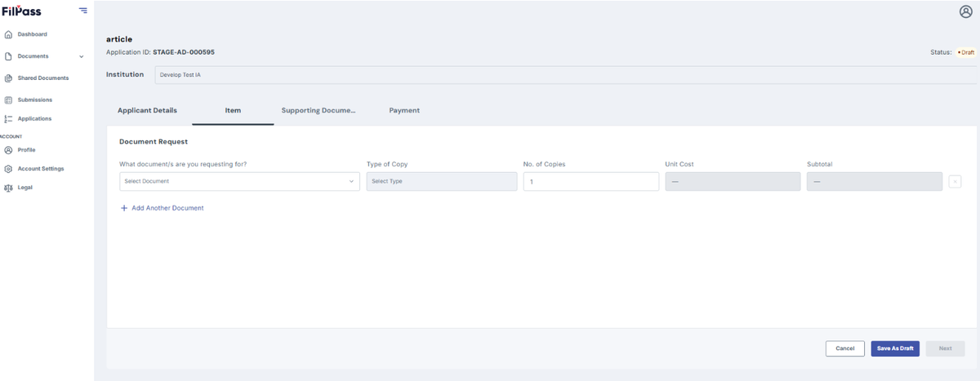
Task: Click the Documents file icon
Action: (8, 56)
